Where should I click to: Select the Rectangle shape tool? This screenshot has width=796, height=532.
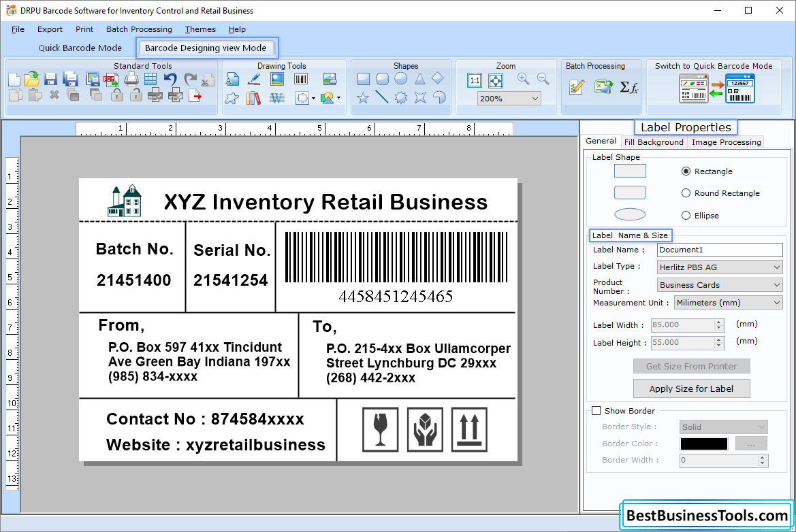tap(364, 79)
